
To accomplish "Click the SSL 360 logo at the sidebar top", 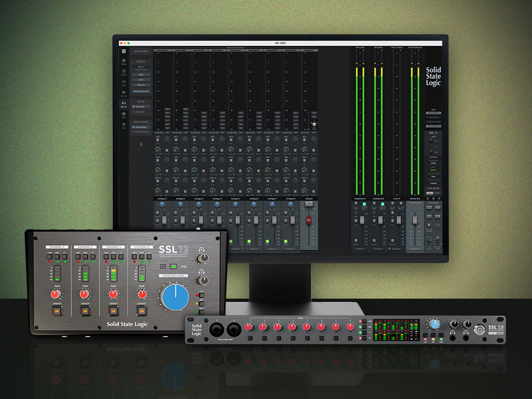I will [123, 51].
